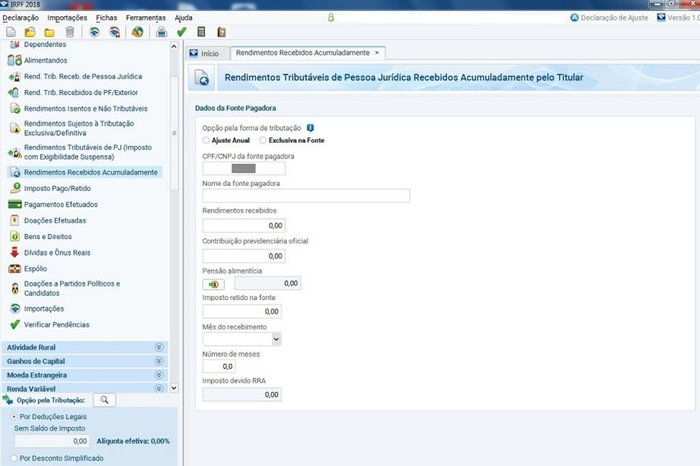Click the printer toolbar icon

[162, 32]
